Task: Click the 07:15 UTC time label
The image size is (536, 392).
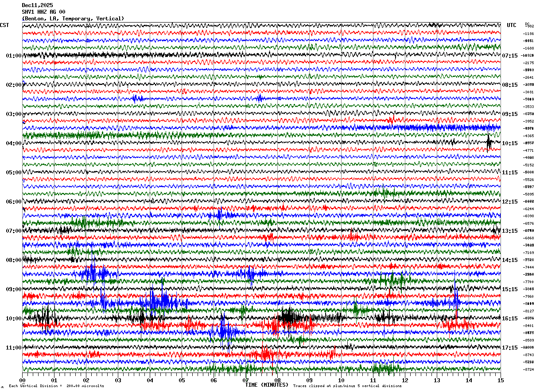Action: pyautogui.click(x=510, y=56)
